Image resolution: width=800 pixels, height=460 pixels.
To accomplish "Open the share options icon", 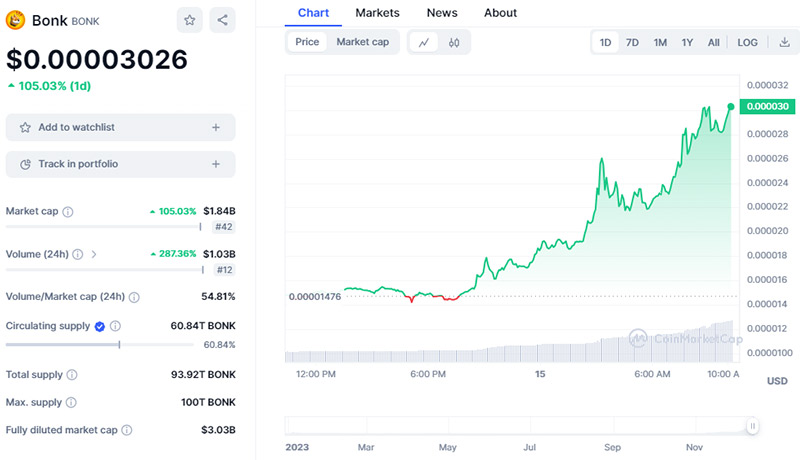I will point(222,20).
